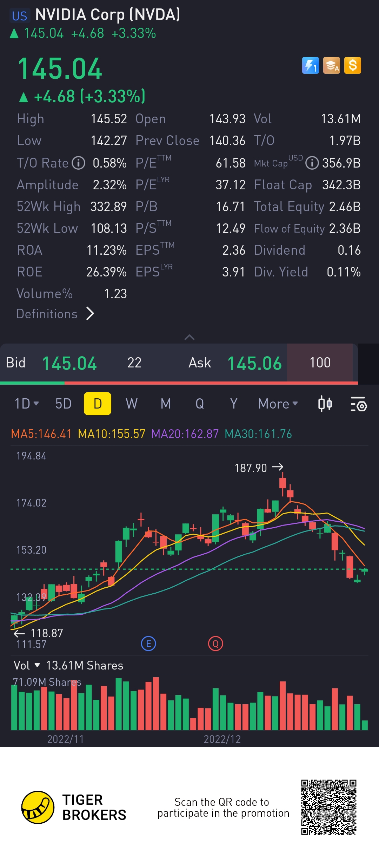Switch to W weekly chart tab
Image resolution: width=379 pixels, height=868 pixels.
point(132,404)
